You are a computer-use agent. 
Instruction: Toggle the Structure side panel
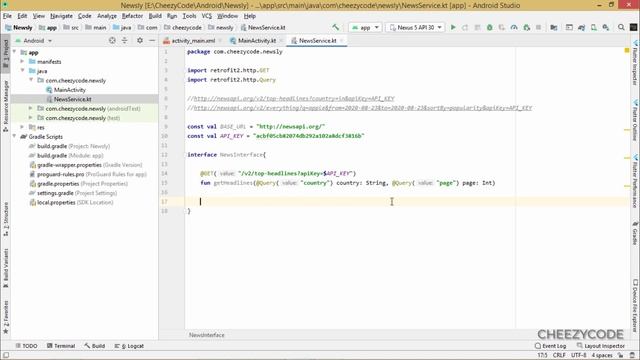click(x=5, y=219)
